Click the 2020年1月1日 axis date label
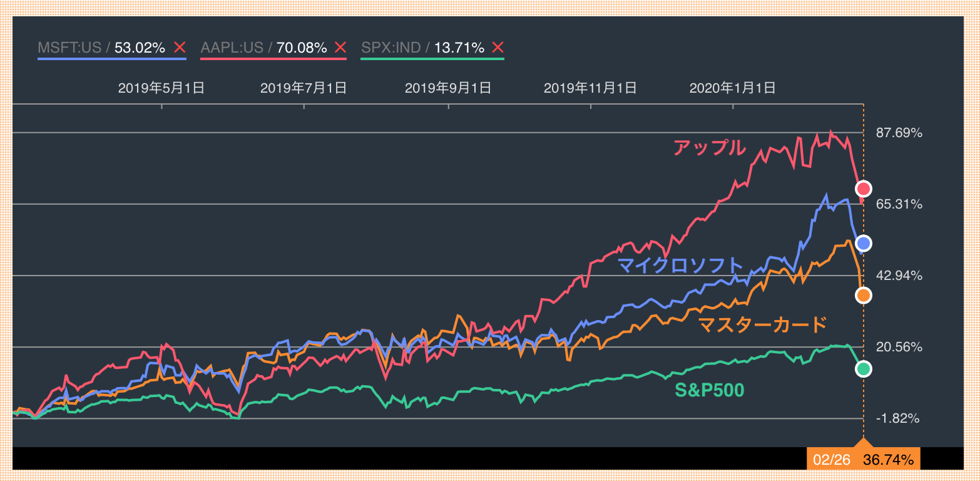Image resolution: width=980 pixels, height=481 pixels. click(732, 88)
